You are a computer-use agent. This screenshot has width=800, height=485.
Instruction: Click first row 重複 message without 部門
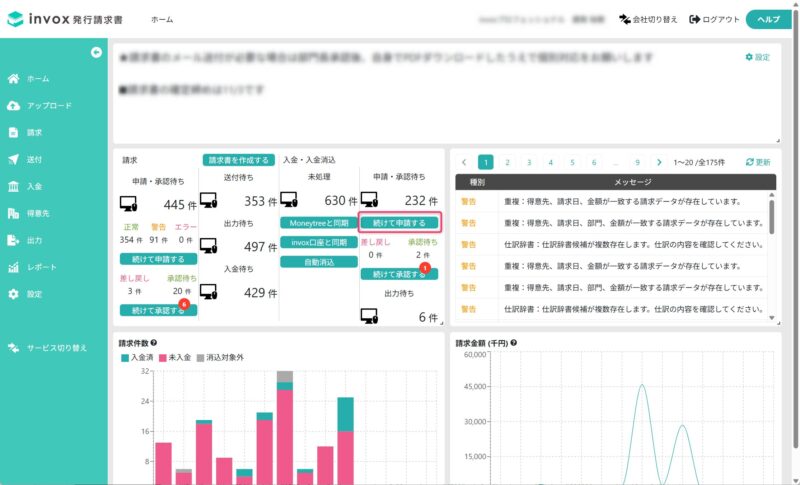tap(611, 201)
